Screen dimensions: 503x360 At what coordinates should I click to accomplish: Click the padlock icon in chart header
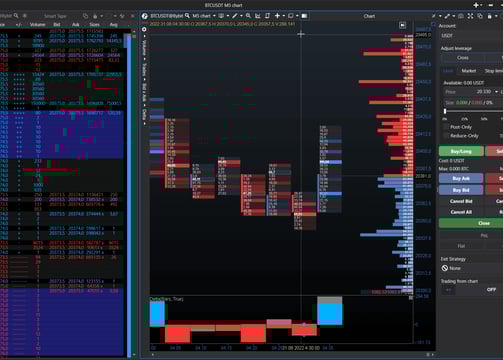(489, 16)
